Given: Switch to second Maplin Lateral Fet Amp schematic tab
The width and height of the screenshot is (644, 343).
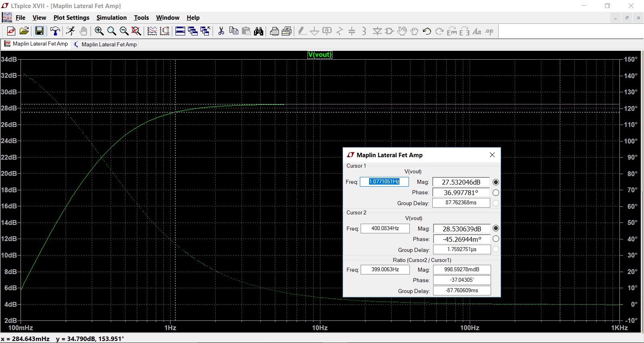Looking at the screenshot, I should pyautogui.click(x=105, y=44).
